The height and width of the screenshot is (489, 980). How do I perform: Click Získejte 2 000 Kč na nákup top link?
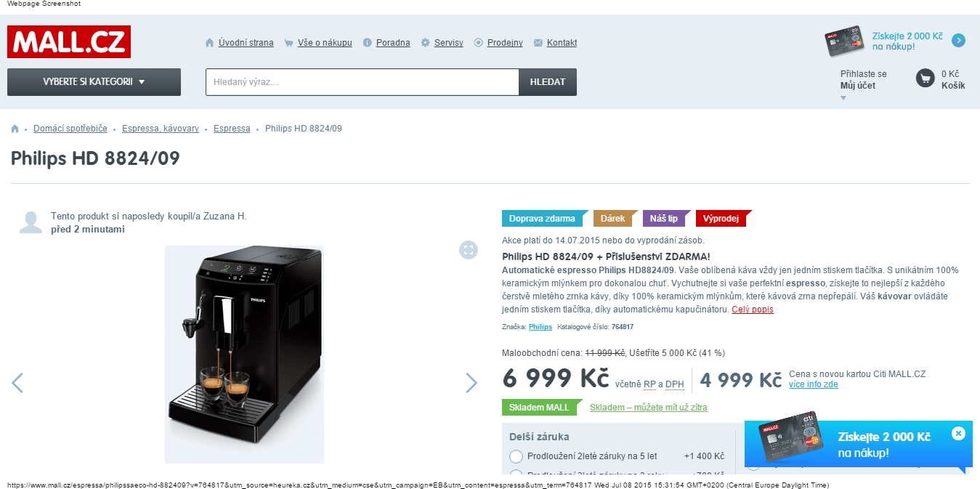pyautogui.click(x=907, y=41)
